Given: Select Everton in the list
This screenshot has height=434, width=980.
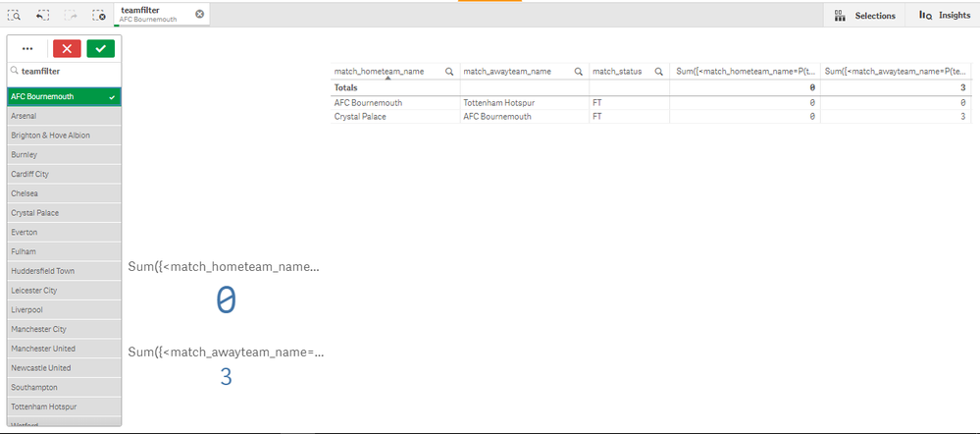Looking at the screenshot, I should tap(65, 233).
